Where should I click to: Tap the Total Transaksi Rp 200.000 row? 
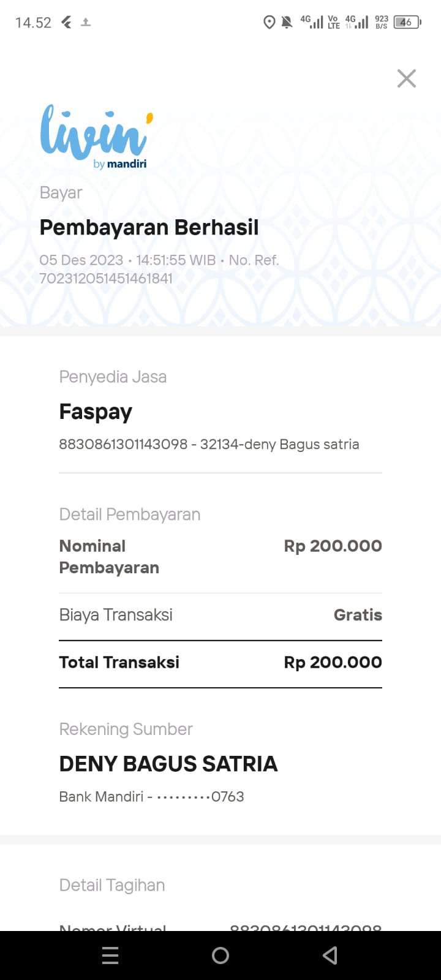tap(220, 662)
